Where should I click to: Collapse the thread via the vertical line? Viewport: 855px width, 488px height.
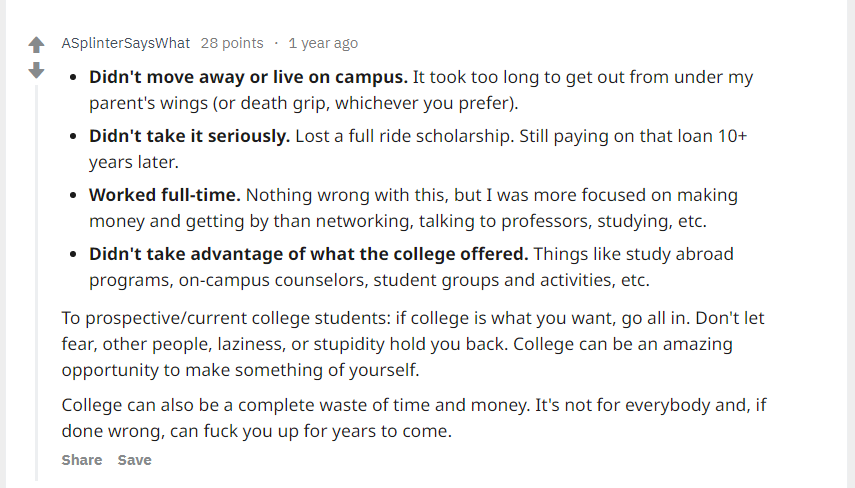(x=37, y=280)
